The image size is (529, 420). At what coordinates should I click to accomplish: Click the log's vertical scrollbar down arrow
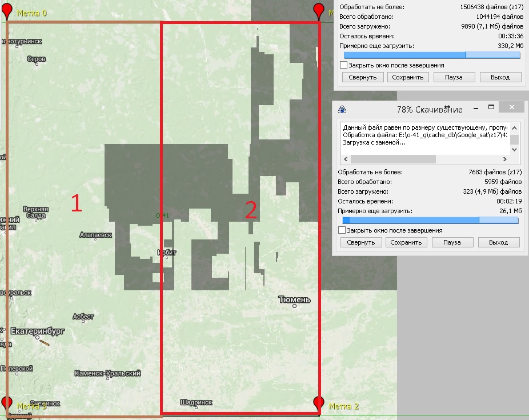tap(514, 149)
